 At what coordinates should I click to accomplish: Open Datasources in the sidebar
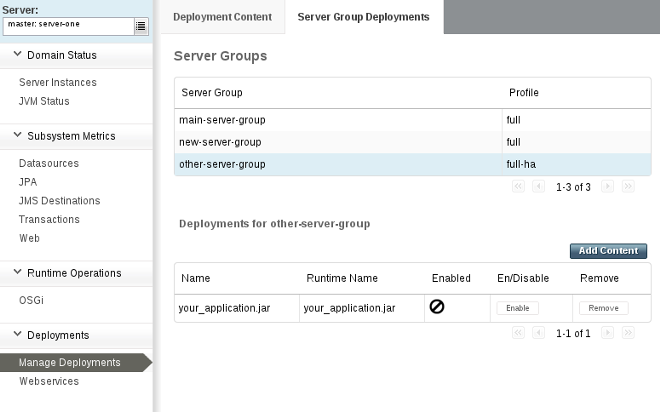pos(49,163)
